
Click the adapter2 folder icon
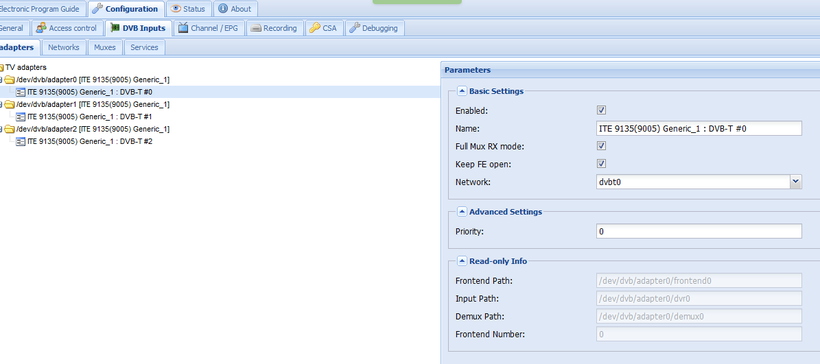coord(9,129)
